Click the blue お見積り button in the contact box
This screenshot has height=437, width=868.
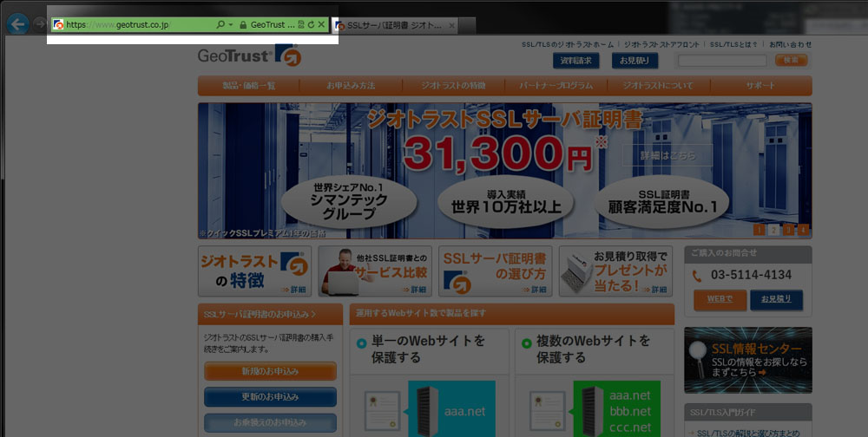point(776,299)
